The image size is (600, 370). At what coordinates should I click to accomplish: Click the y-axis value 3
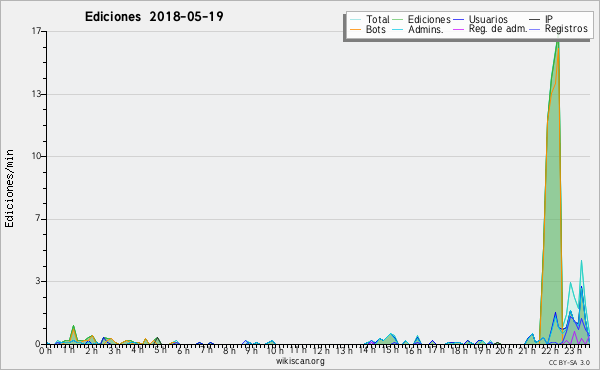tap(38, 281)
